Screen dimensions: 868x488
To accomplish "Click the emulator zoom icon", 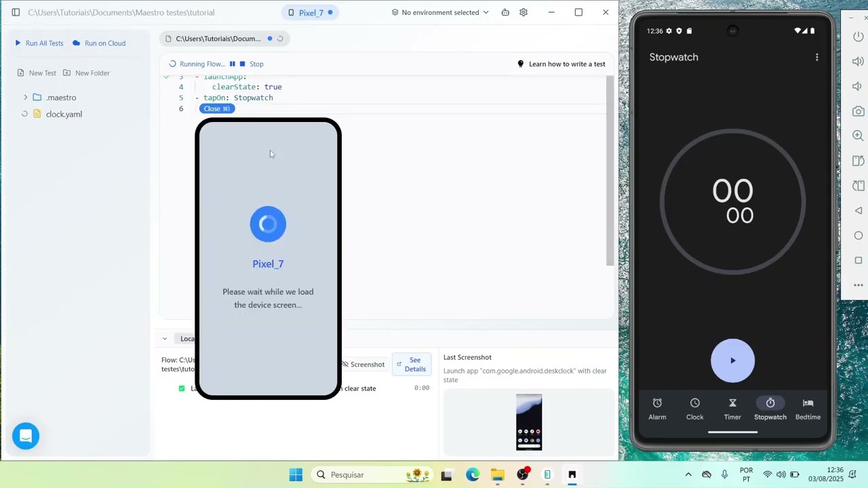I will (x=859, y=136).
